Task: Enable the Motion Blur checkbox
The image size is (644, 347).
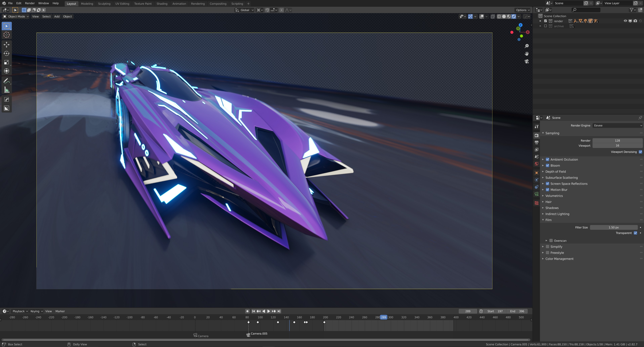Action: click(x=548, y=190)
